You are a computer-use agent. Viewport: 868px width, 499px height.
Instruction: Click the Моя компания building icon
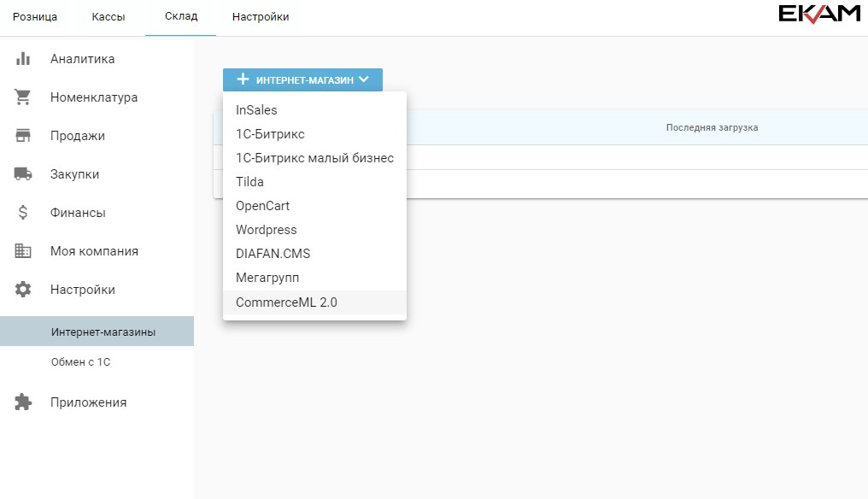(x=23, y=251)
